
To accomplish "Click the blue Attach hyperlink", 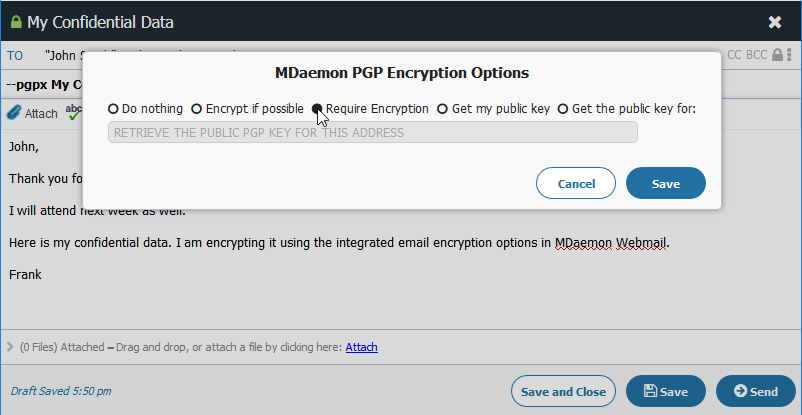I will tap(362, 347).
